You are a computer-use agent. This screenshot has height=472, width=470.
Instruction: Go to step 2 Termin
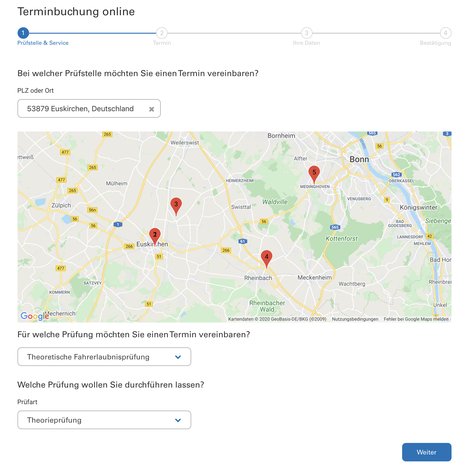pos(162,33)
